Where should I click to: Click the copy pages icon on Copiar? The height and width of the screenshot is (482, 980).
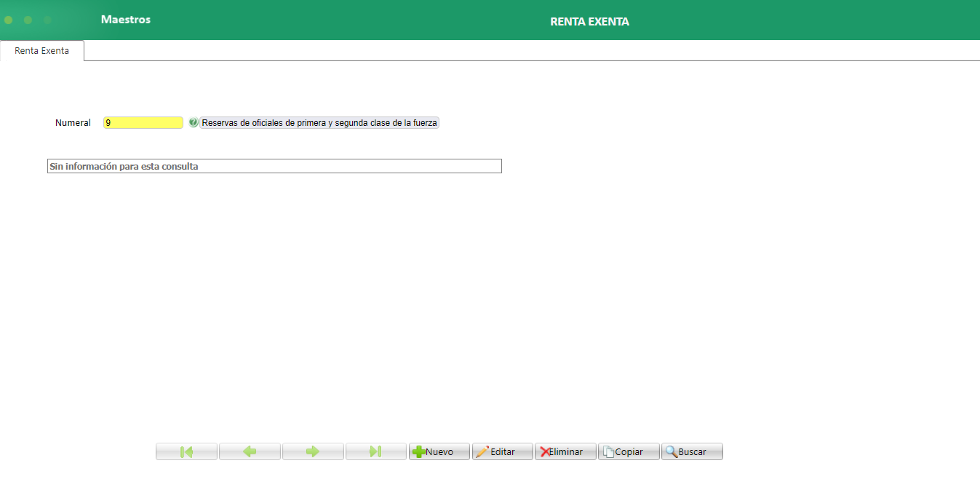[x=610, y=451]
